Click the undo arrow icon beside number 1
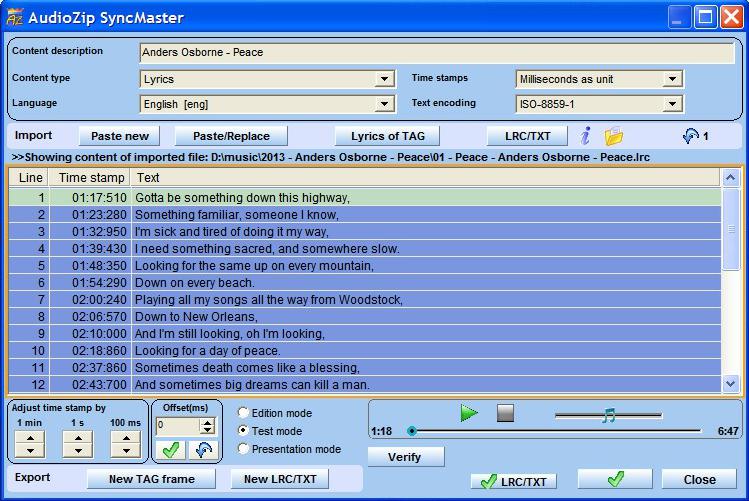 (x=691, y=136)
